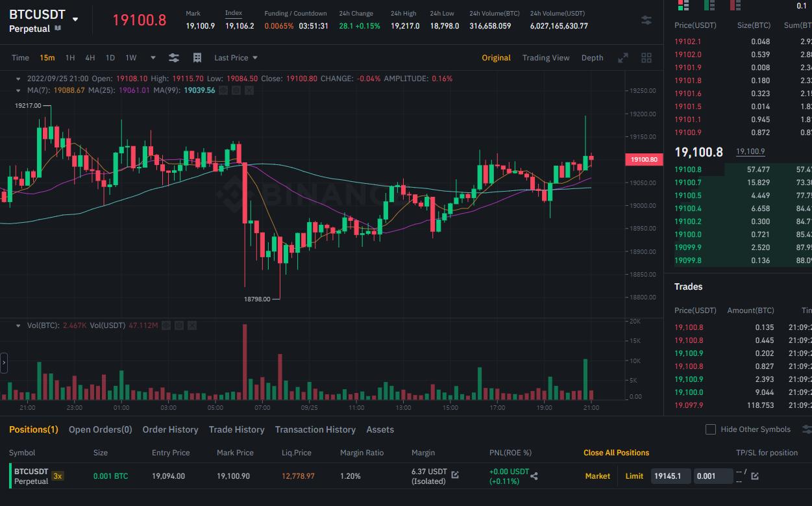812x506 pixels.
Task: Open the Open Orders(0) tab
Action: [101, 429]
